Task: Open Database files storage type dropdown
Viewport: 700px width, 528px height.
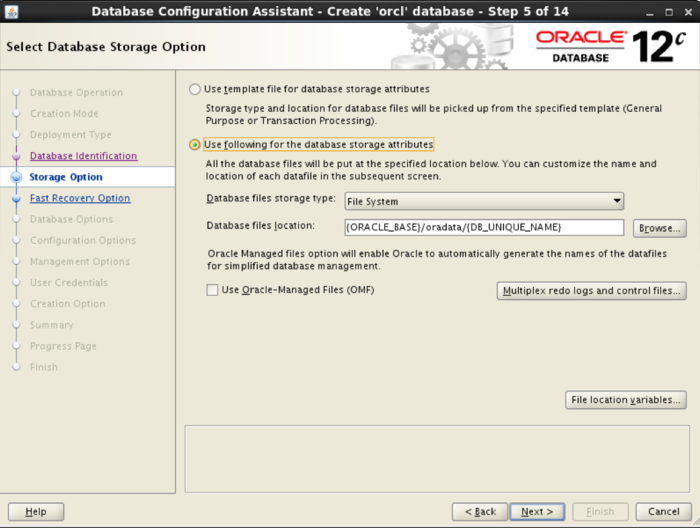Action: point(484,201)
